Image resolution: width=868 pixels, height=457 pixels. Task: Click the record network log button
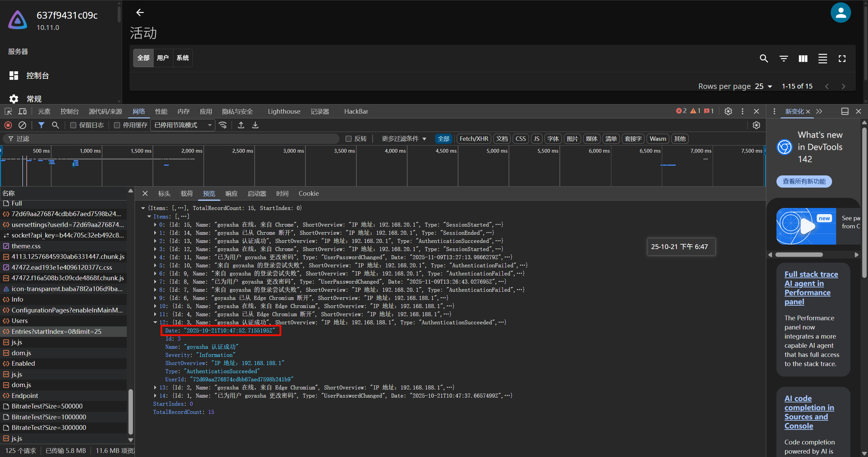[8, 125]
